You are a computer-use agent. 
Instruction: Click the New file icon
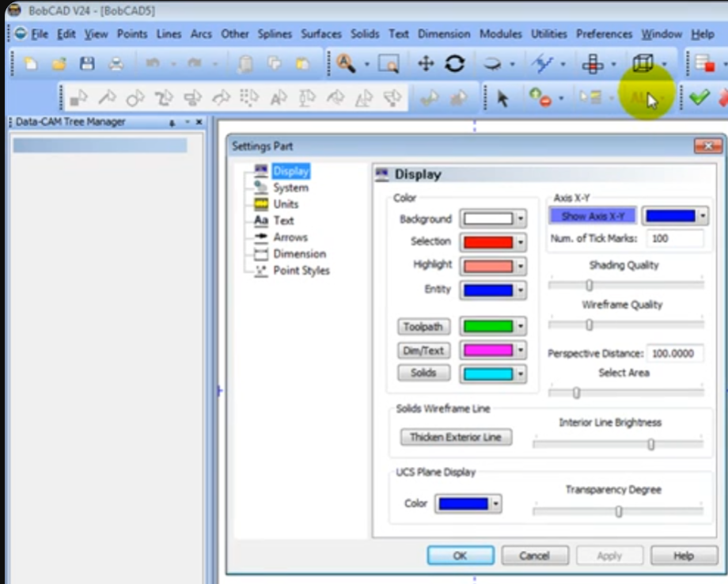coord(31,64)
